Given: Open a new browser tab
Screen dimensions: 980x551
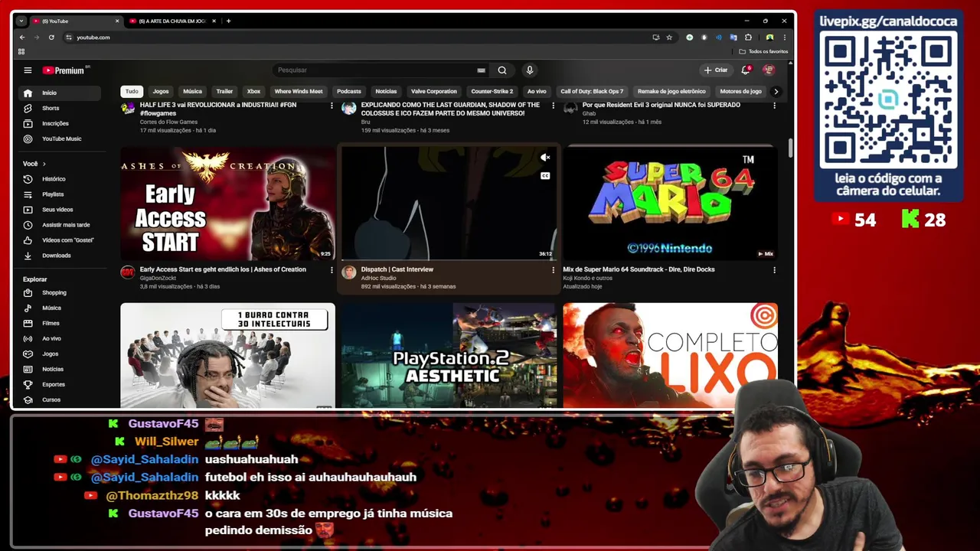Looking at the screenshot, I should click(228, 21).
